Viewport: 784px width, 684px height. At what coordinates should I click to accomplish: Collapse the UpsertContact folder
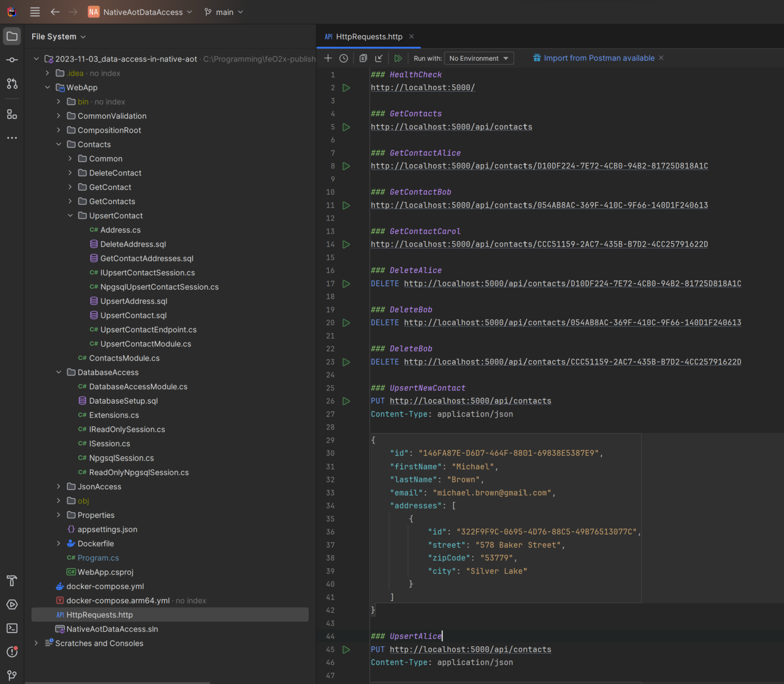pyautogui.click(x=70, y=215)
